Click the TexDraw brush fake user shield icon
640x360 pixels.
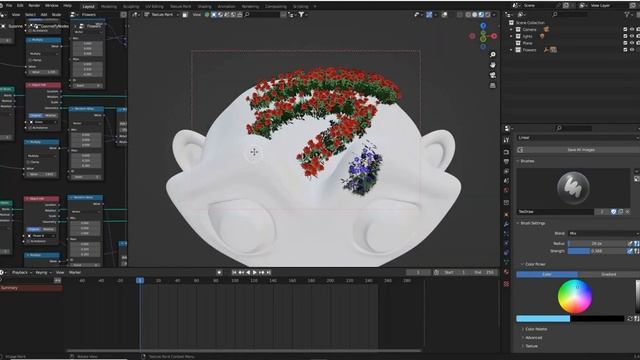tap(613, 211)
